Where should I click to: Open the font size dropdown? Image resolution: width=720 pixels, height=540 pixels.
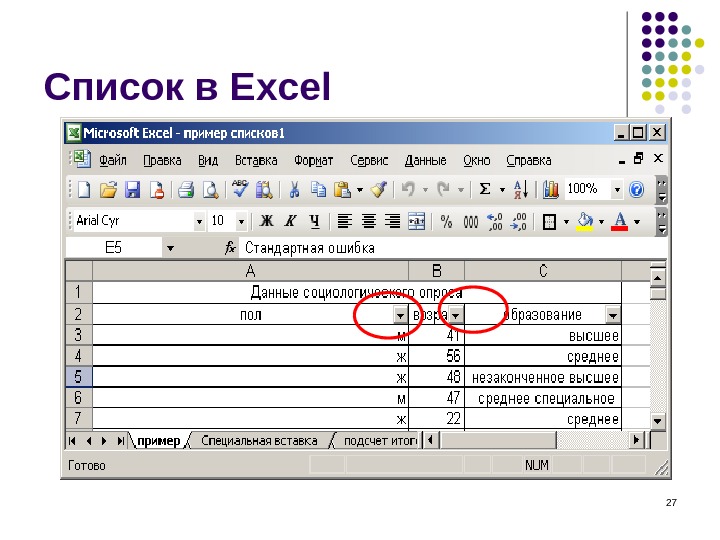241,222
